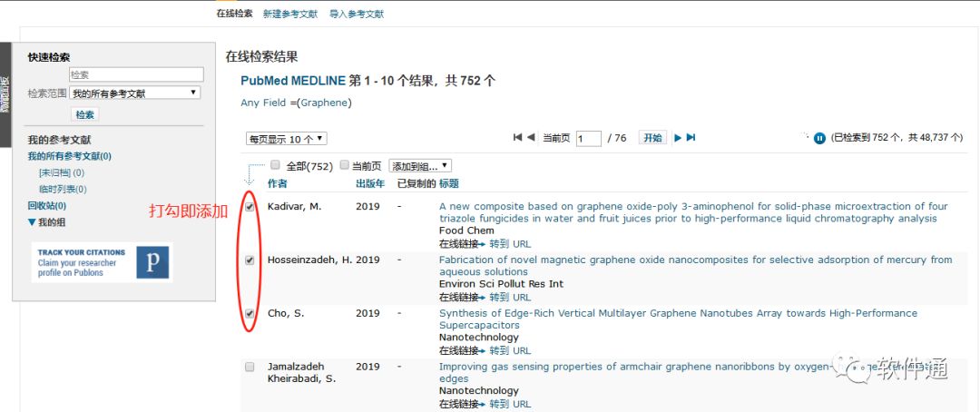Click the journal name Food Chem
Image resolution: width=980 pixels, height=412 pixels.
466,231
